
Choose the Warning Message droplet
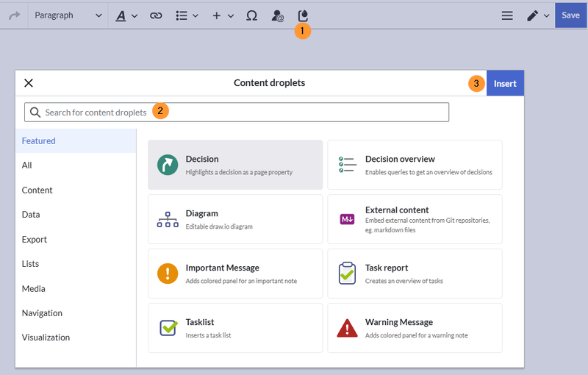415,328
